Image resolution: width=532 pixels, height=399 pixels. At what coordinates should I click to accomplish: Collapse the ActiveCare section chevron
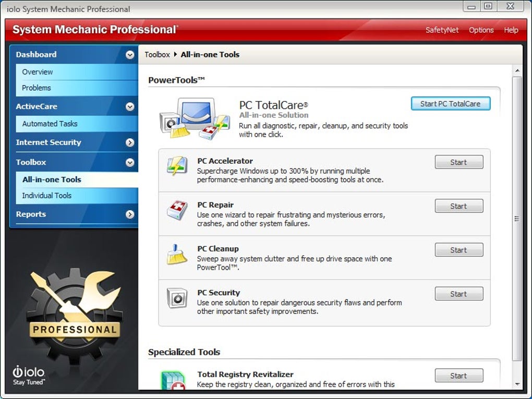pyautogui.click(x=129, y=106)
